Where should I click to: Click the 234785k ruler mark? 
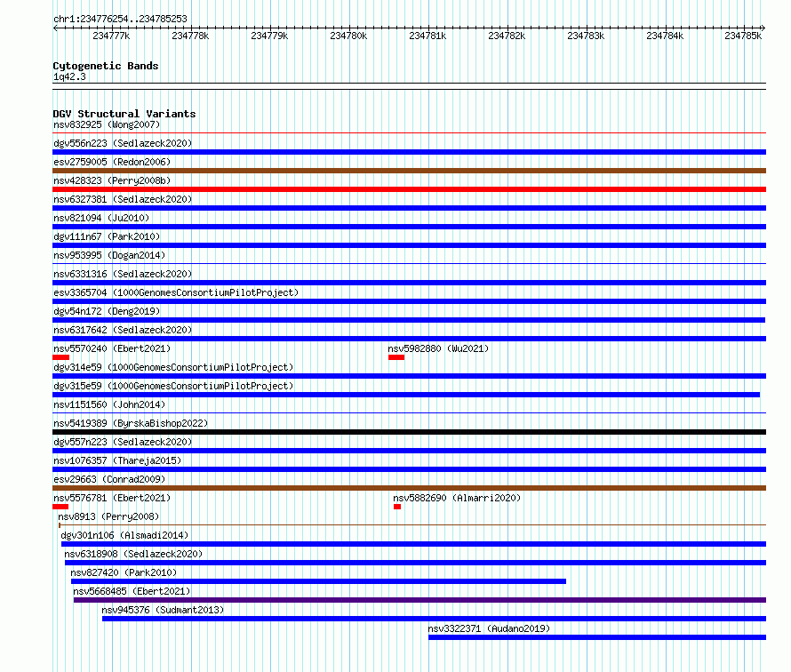click(743, 36)
